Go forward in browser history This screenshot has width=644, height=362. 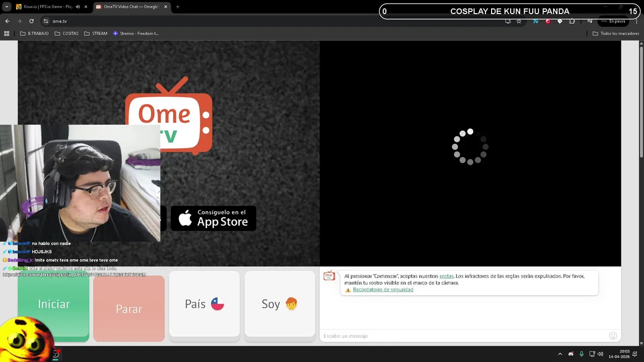tap(19, 21)
